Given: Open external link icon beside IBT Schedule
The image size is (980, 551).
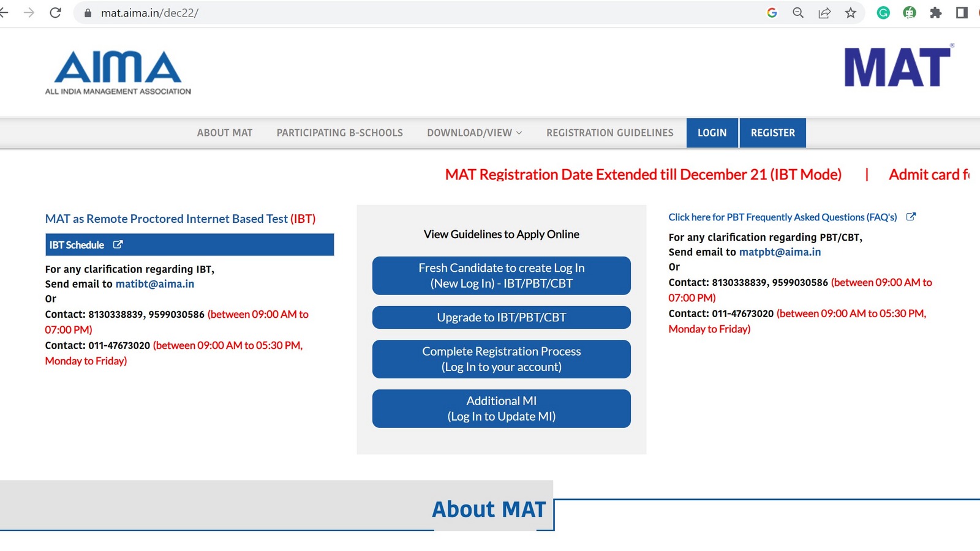Looking at the screenshot, I should [118, 244].
